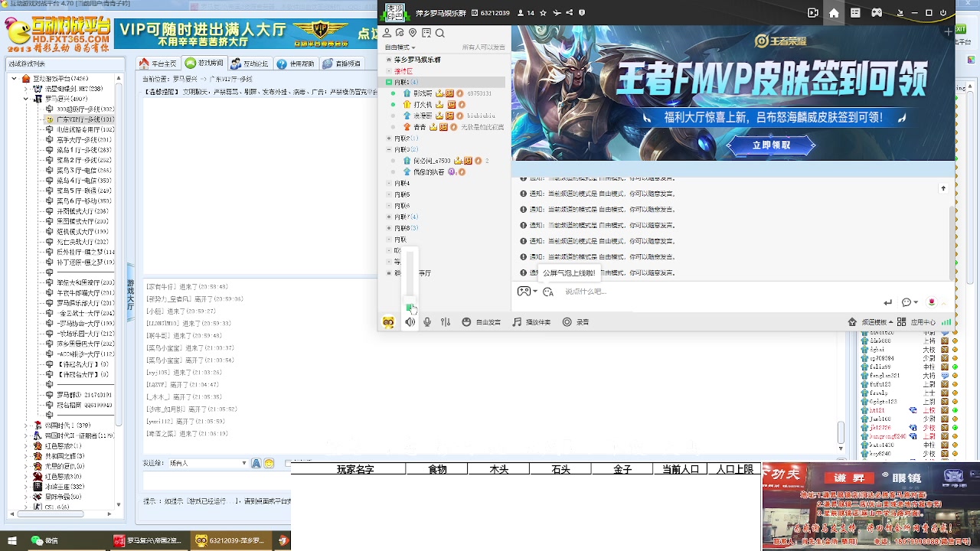Screen dimensions: 980x551
Task: Click the scroll-to-top arrow in chat area
Action: 943,188
